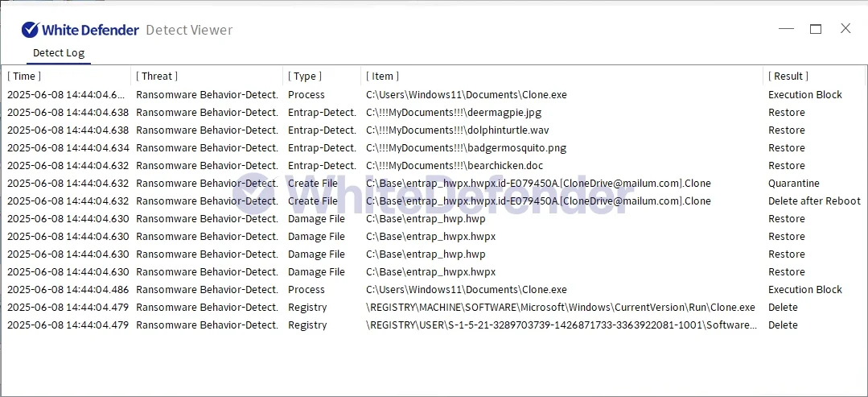The height and width of the screenshot is (397, 868).
Task: Click the White Defender checkmark logo icon
Action: coord(30,30)
